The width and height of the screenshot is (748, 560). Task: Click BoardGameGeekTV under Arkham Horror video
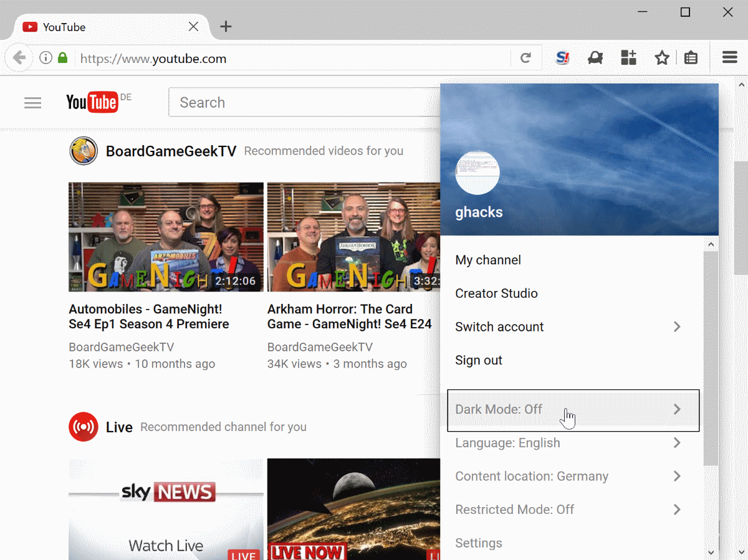coord(320,347)
